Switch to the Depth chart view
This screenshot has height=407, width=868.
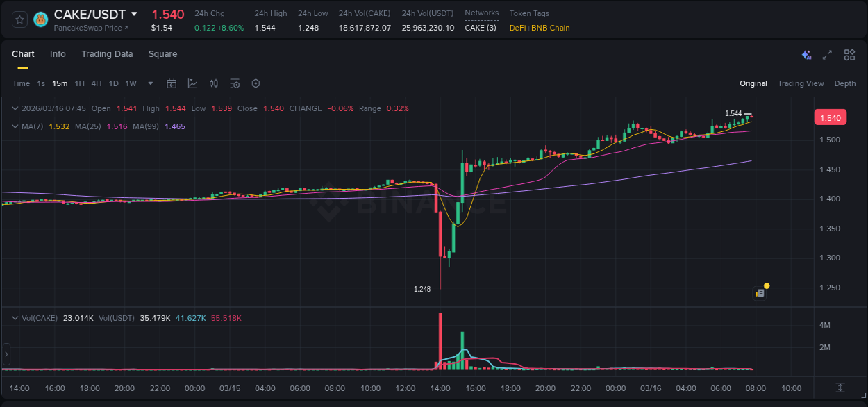(845, 83)
